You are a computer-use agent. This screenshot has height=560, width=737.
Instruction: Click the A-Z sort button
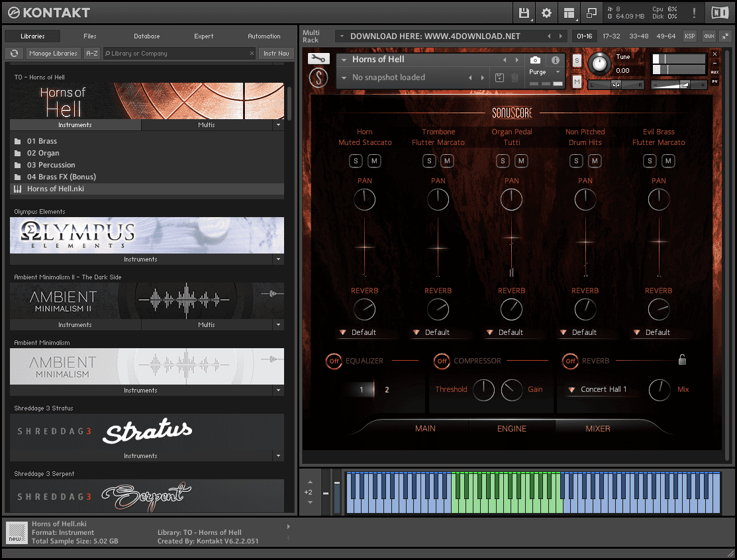tap(92, 53)
